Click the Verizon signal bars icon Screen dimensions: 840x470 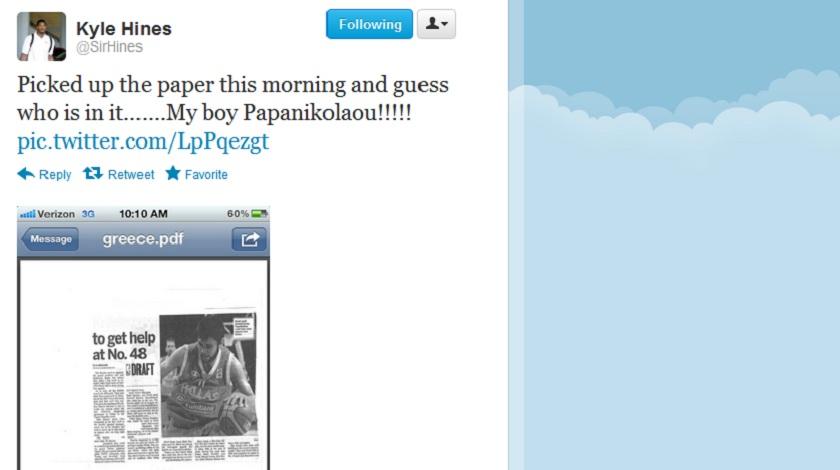click(x=27, y=214)
